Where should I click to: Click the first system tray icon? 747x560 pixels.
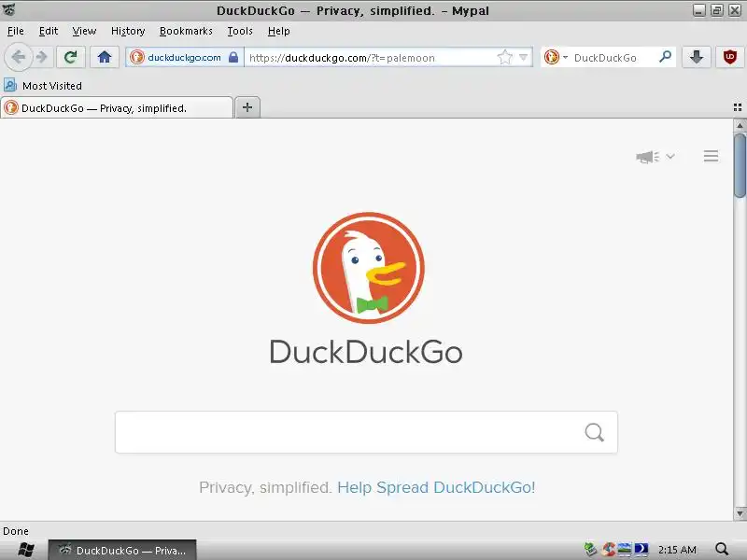pyautogui.click(x=591, y=550)
